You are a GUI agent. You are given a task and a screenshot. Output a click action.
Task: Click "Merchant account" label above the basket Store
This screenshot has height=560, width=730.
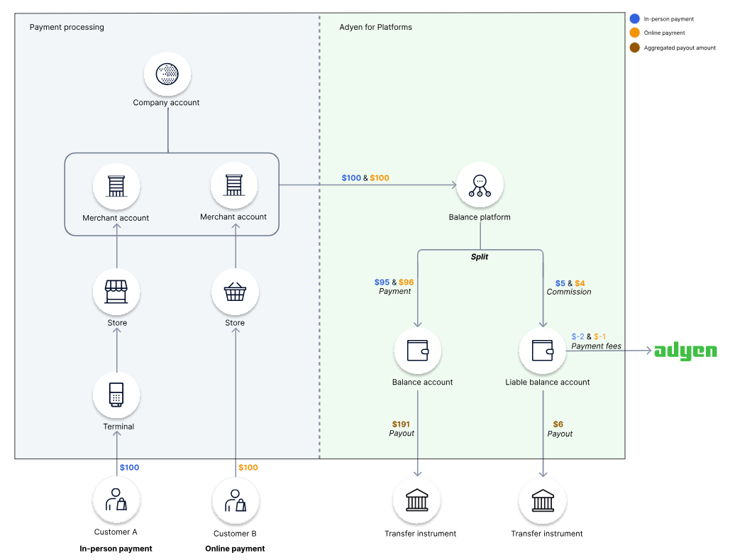coord(233,217)
